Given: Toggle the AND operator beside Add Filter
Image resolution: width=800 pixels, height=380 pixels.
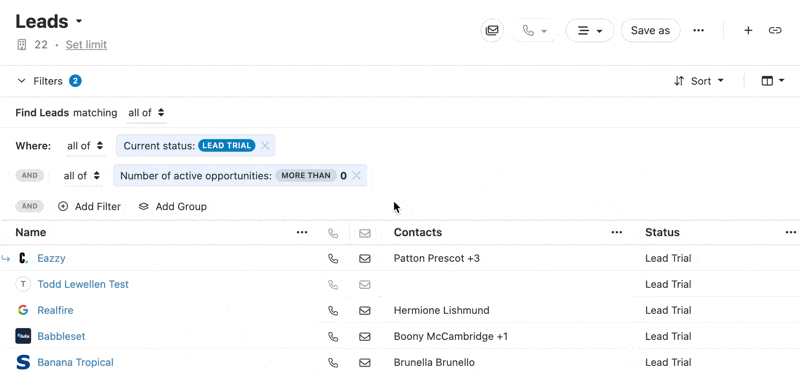Looking at the screenshot, I should point(30,207).
